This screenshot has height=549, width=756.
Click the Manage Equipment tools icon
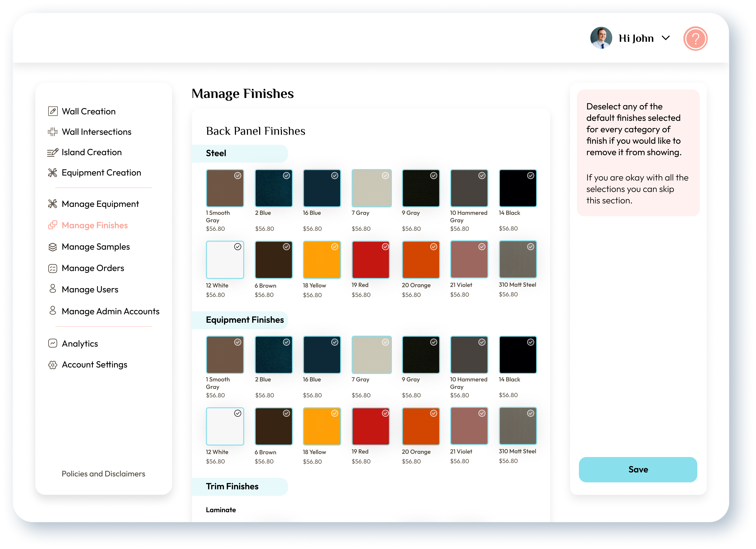53,204
